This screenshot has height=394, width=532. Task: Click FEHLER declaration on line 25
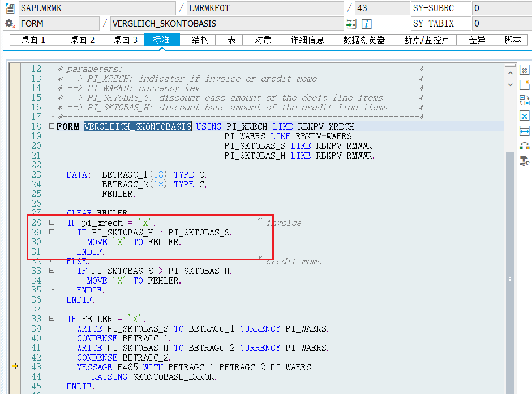pos(117,194)
